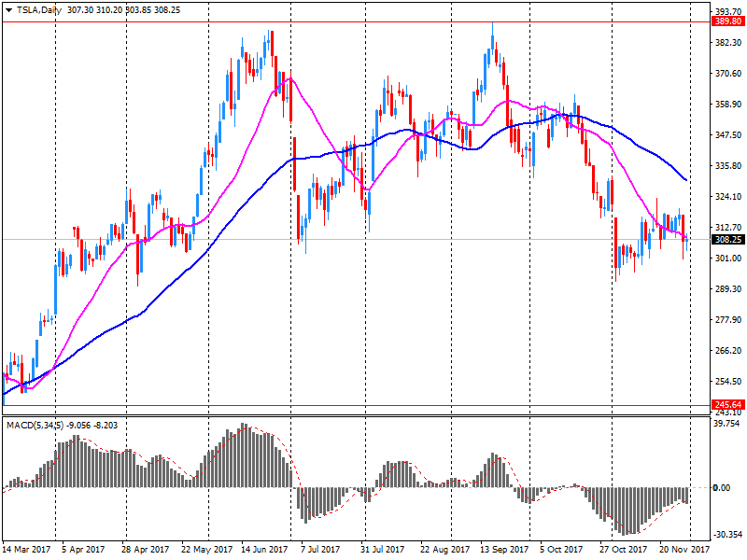This screenshot has height=560, width=747.
Task: Select the 14 Jun 2017 date label
Action: (265, 551)
